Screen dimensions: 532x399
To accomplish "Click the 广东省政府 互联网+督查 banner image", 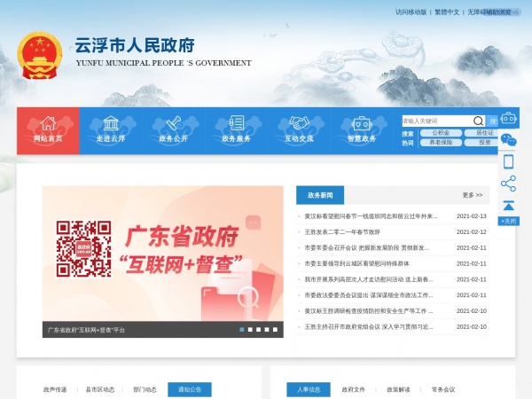I will tap(163, 253).
